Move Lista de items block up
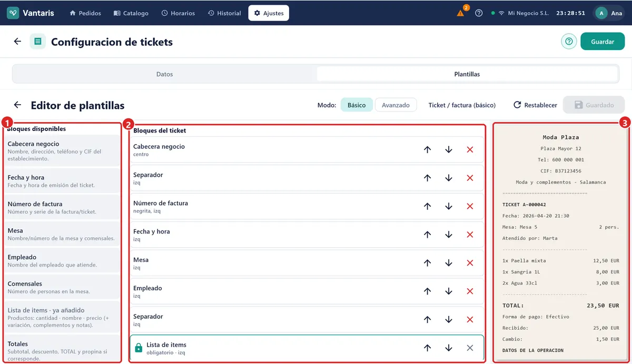The height and width of the screenshot is (364, 632). tap(427, 348)
